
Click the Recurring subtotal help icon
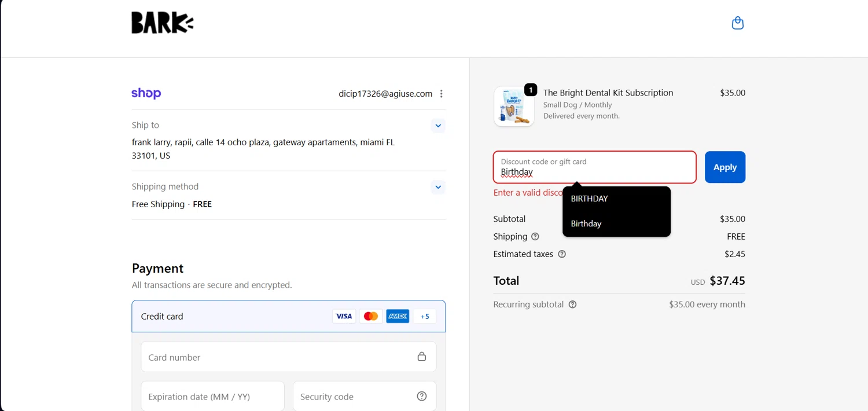pyautogui.click(x=573, y=304)
